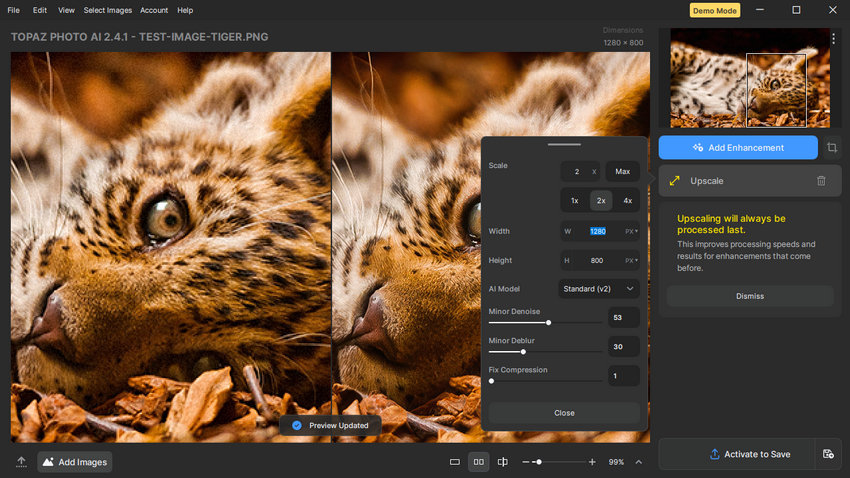Open the Select Images menu
The image size is (850, 478).
[x=107, y=10]
